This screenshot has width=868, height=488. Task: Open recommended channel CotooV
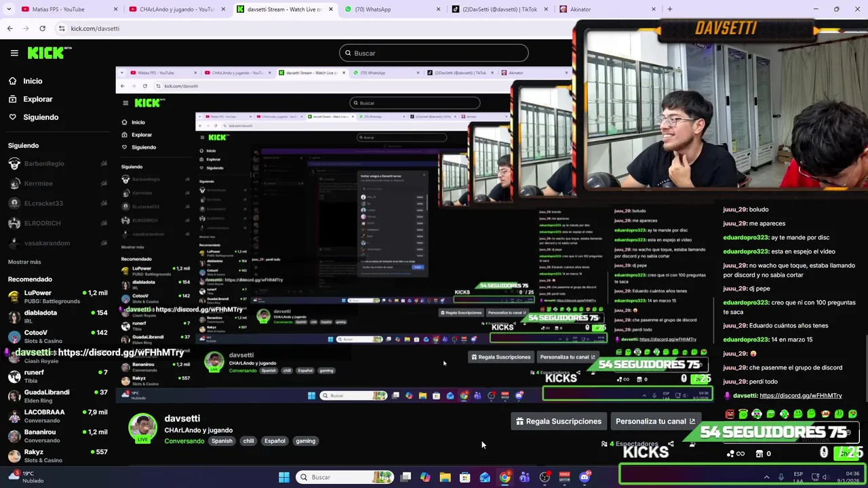(57, 336)
